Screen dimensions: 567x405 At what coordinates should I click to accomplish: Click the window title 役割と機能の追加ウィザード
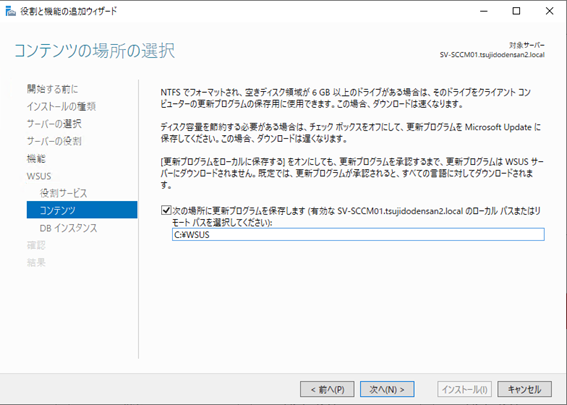pos(69,11)
